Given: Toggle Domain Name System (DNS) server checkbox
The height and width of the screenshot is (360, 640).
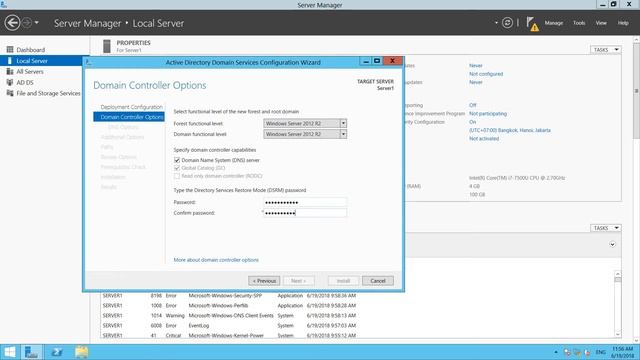Looking at the screenshot, I should 177,160.
